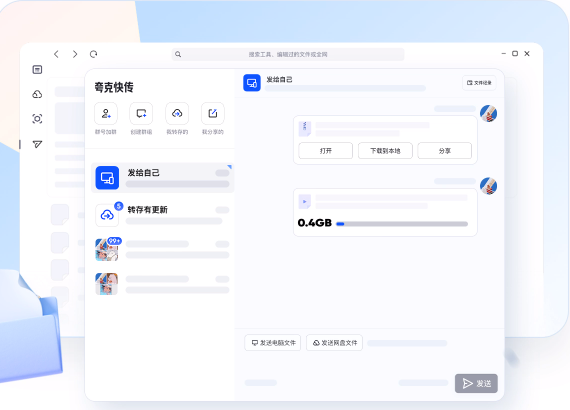The image size is (570, 410).
Task: Click the avatar beside the second message
Action: 489,186
